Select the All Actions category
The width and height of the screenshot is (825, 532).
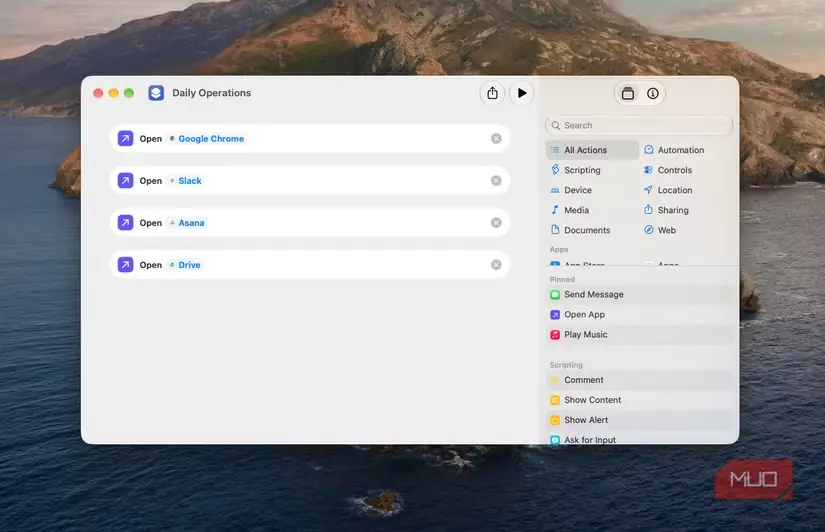coord(592,150)
